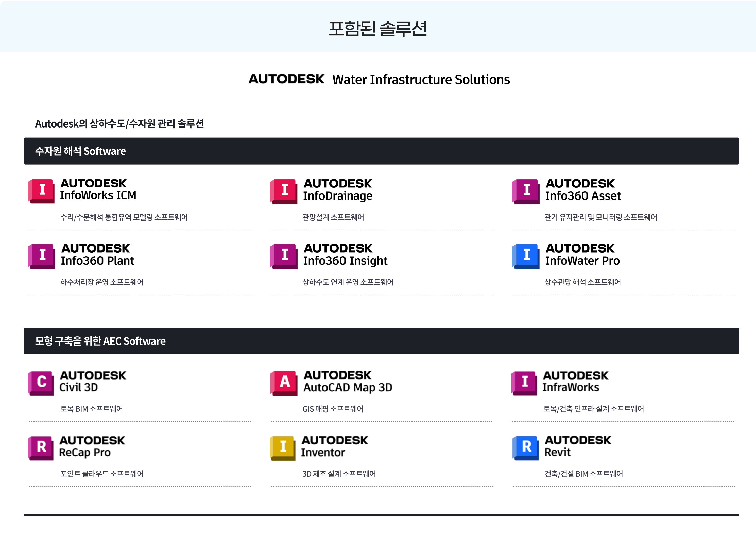Viewport: 756px width, 538px height.
Task: Open the Autodesk InfoWater Pro title
Action: (x=582, y=255)
